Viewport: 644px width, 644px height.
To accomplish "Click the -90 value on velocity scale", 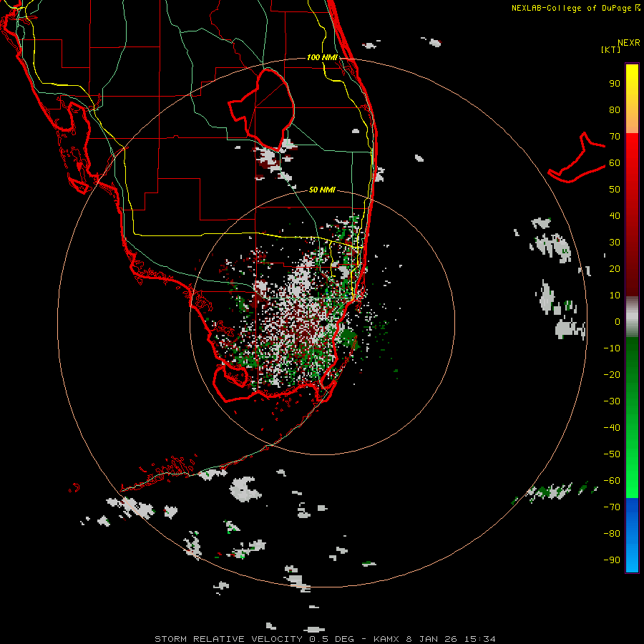I will 612,560.
